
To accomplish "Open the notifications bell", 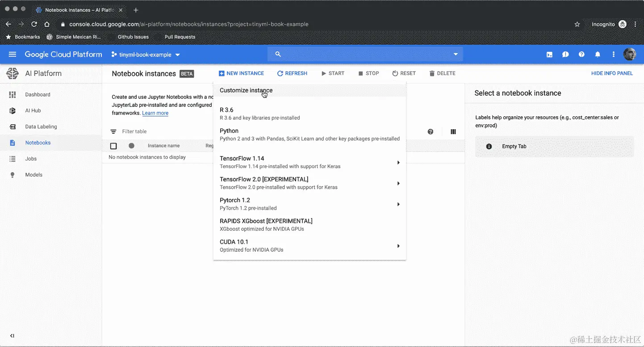I will coord(598,55).
